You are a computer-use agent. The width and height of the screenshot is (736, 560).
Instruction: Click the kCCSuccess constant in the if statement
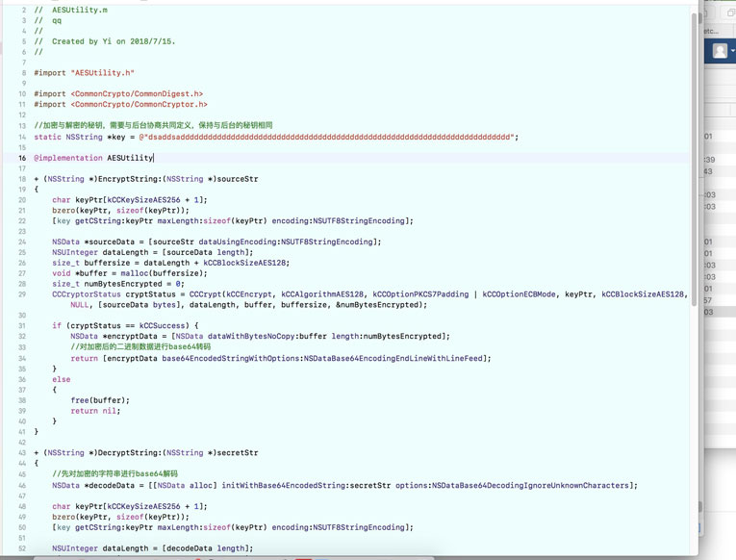click(x=162, y=326)
